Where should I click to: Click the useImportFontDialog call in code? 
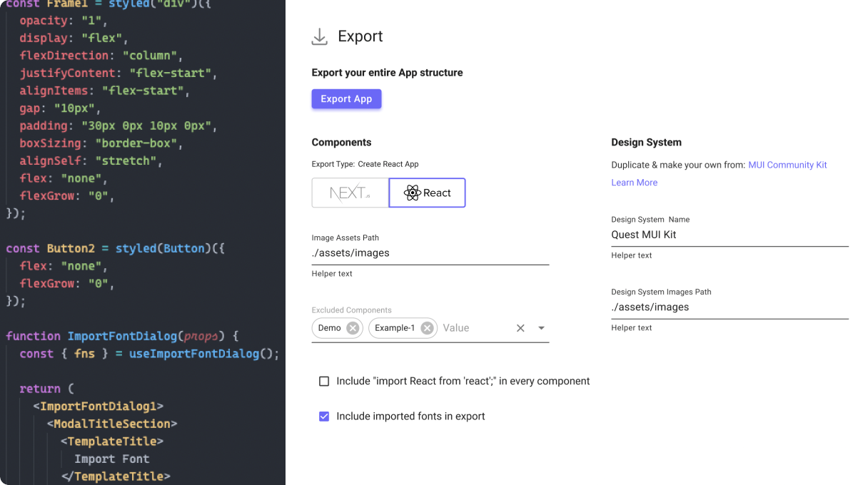pos(193,354)
